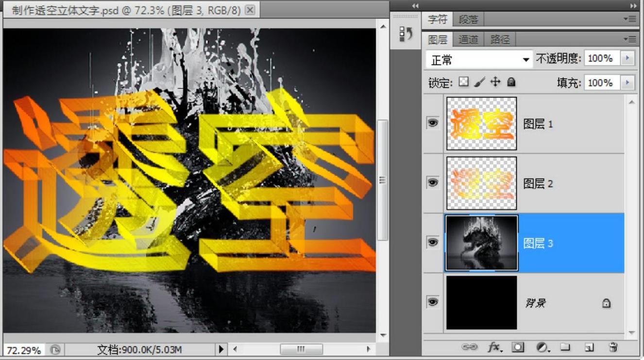
Task: Open the layer style fx menu
Action: pos(494,347)
